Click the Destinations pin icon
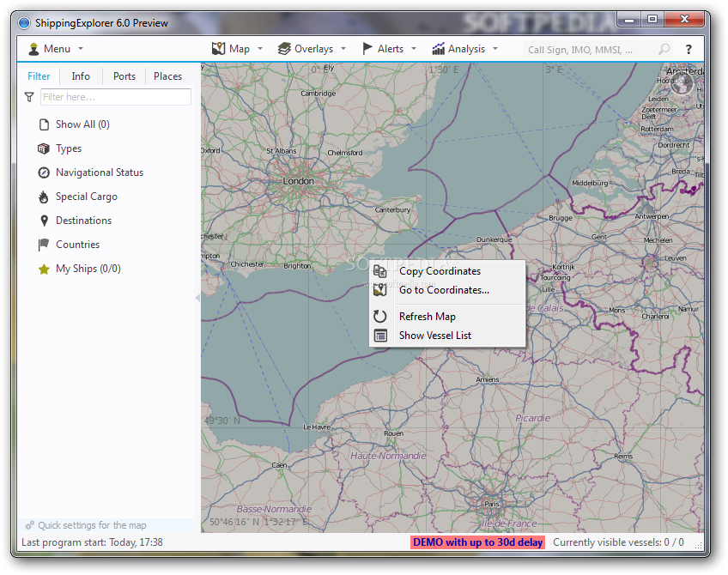The image size is (728, 575). click(44, 221)
